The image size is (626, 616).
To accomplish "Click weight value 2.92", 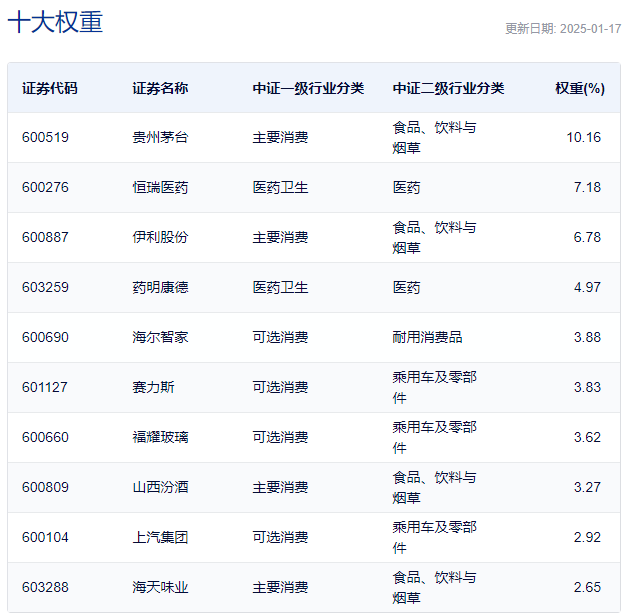I will [587, 537].
